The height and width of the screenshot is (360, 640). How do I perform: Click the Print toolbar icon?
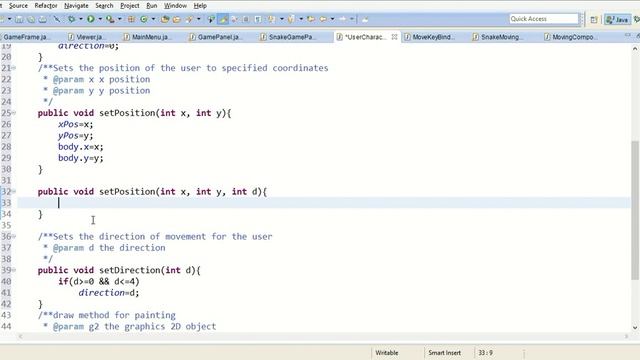tap(42, 19)
